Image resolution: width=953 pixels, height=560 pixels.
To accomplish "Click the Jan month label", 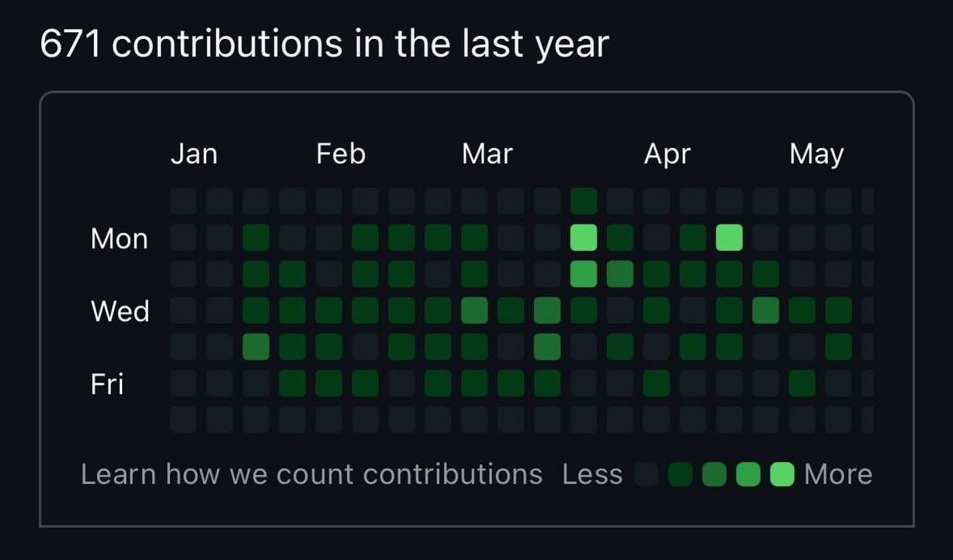I will pyautogui.click(x=194, y=154).
